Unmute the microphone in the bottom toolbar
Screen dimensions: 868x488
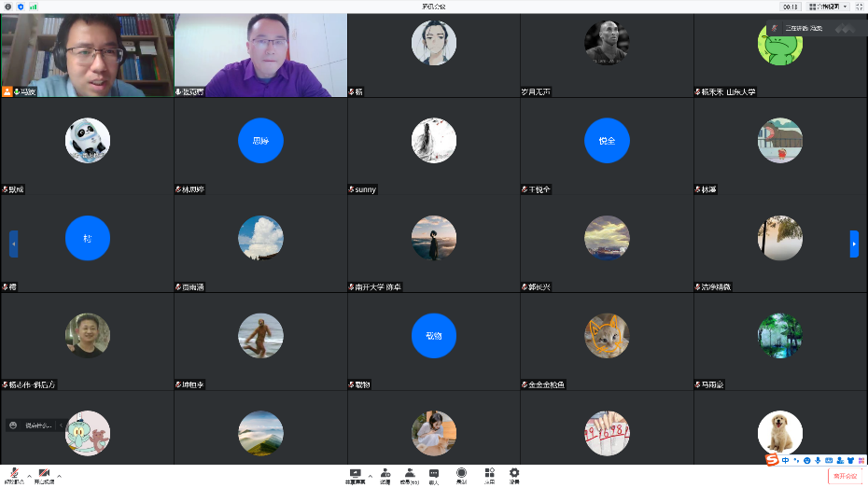(x=14, y=474)
